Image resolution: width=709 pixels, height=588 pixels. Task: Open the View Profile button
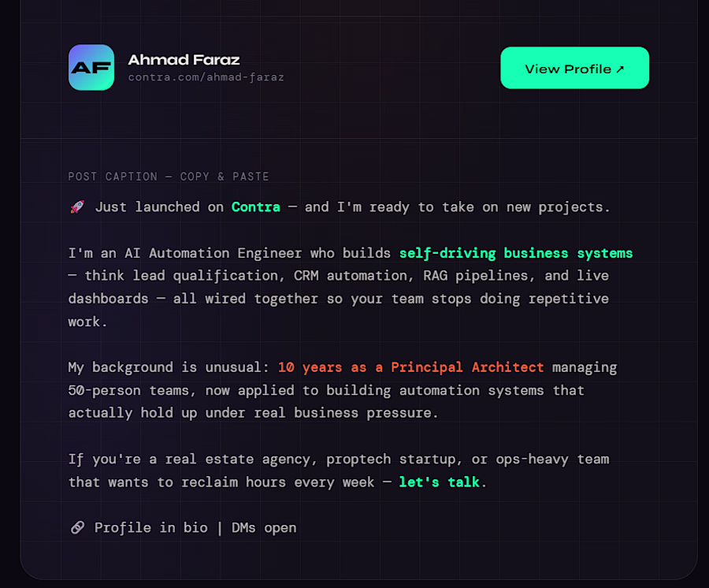(x=574, y=69)
